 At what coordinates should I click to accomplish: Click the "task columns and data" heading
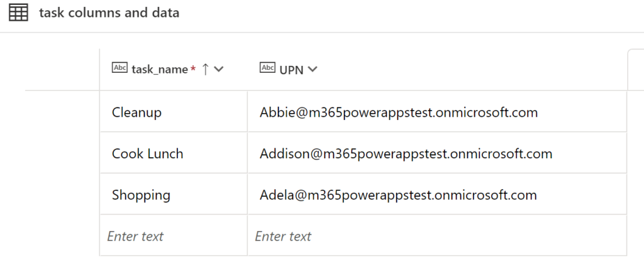[109, 13]
